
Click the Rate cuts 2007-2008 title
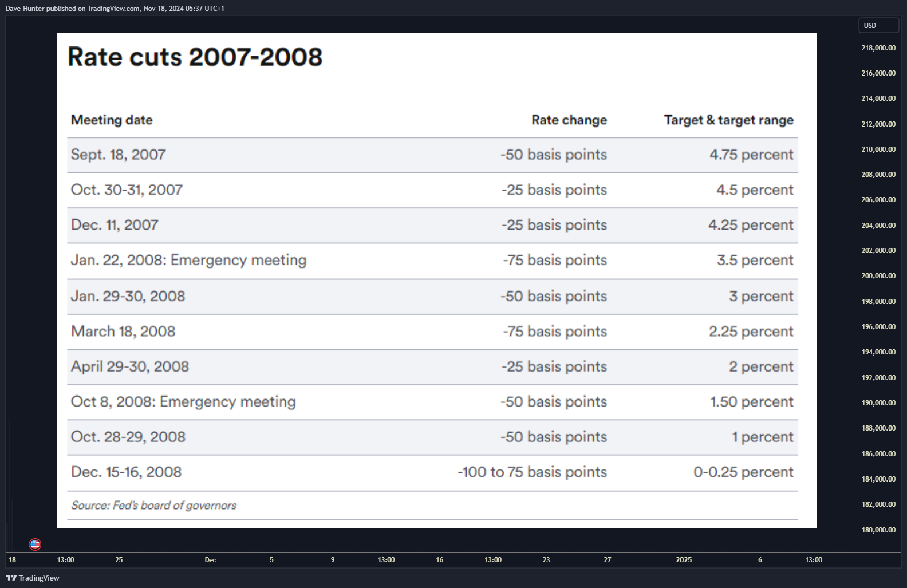pyautogui.click(x=195, y=57)
